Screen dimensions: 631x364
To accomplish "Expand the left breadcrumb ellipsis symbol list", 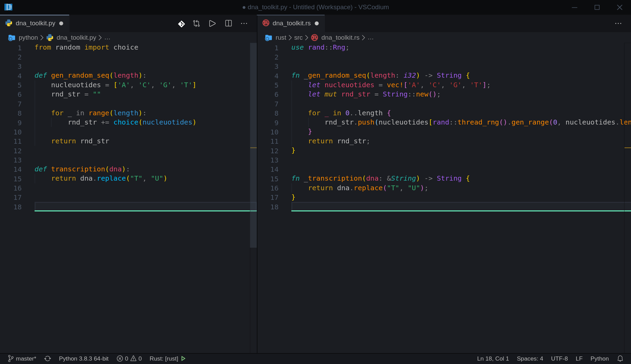I will (x=107, y=38).
